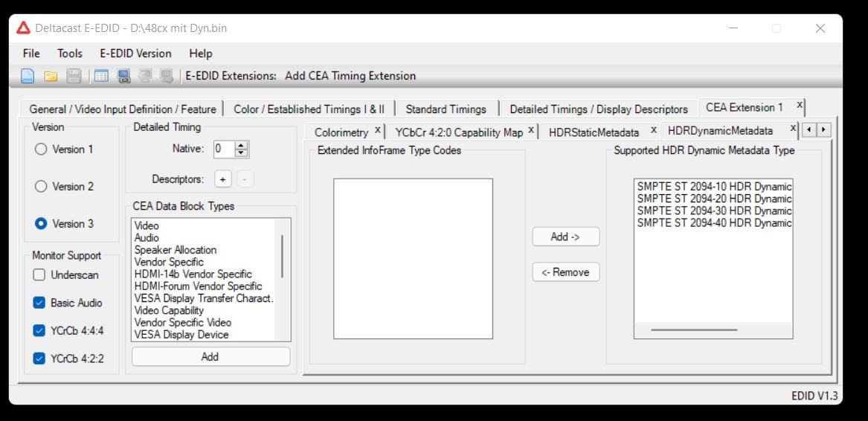Add a descriptor with the plus button
Viewport: 868px width, 421px height.
tap(222, 179)
